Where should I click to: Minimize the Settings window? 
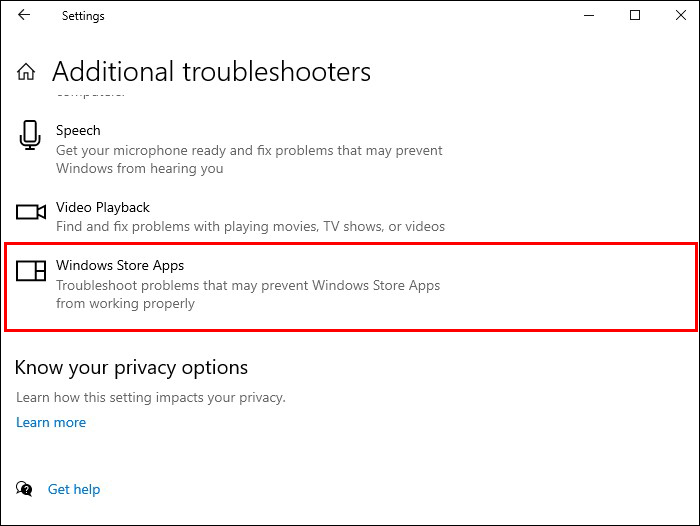588,16
